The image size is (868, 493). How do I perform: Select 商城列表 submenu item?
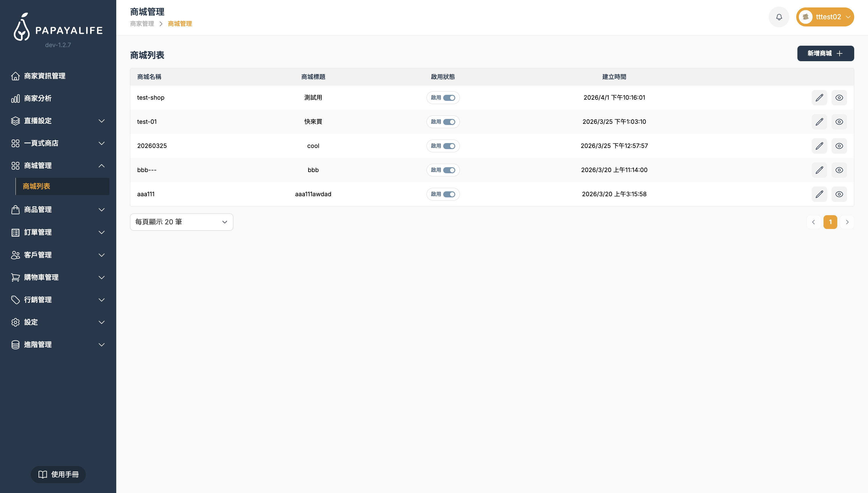pos(36,186)
